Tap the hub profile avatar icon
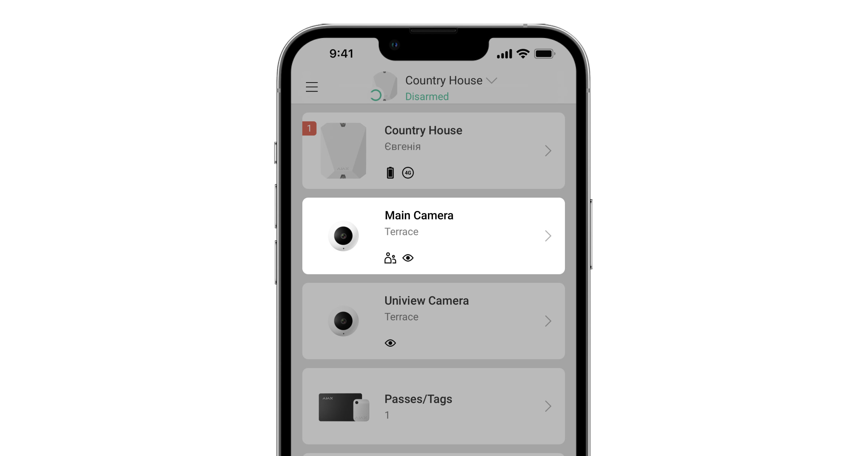868x456 pixels. click(384, 87)
